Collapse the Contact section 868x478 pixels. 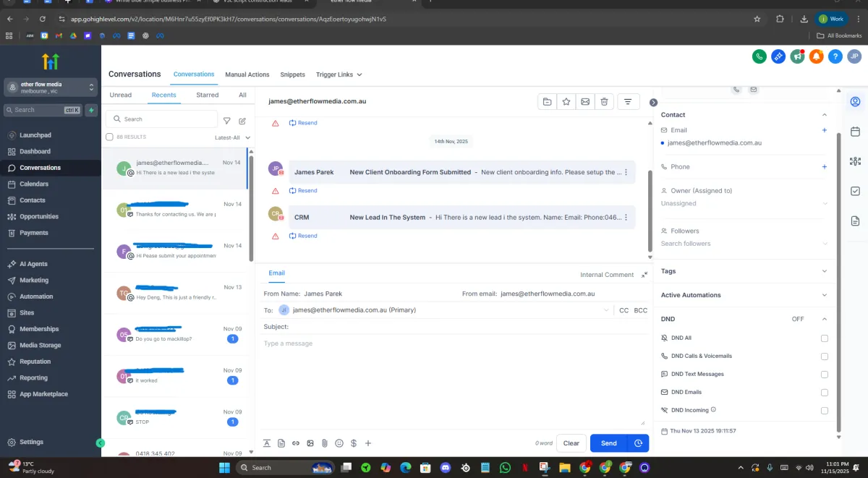click(x=824, y=115)
